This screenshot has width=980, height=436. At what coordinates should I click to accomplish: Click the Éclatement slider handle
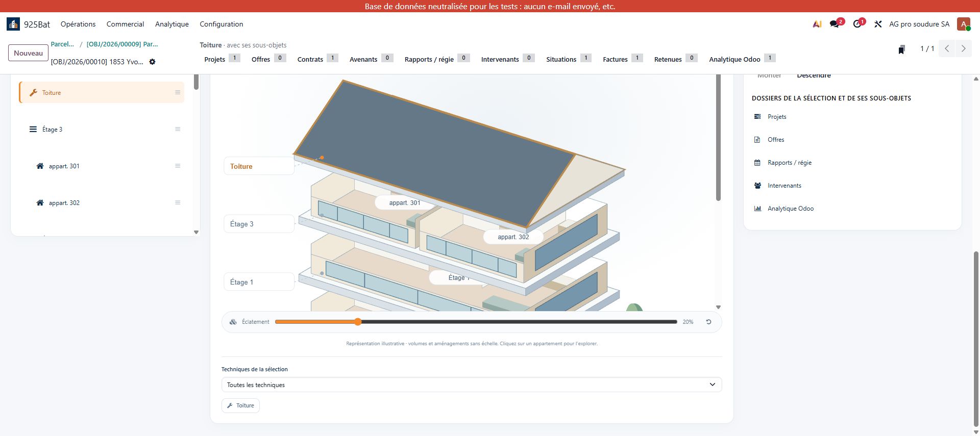click(x=358, y=322)
